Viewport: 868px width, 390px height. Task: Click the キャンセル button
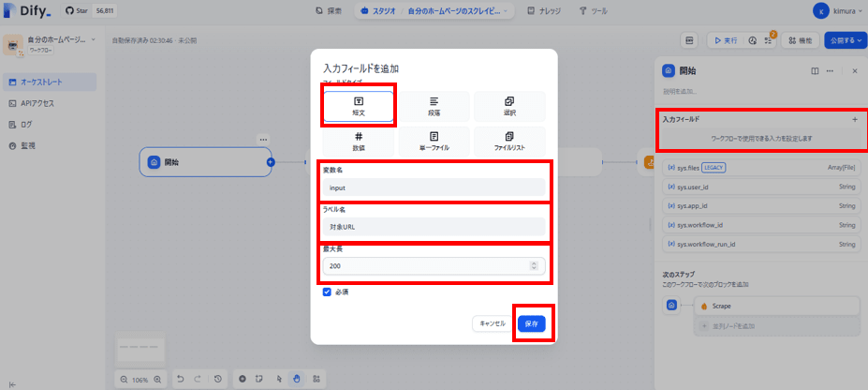[493, 323]
